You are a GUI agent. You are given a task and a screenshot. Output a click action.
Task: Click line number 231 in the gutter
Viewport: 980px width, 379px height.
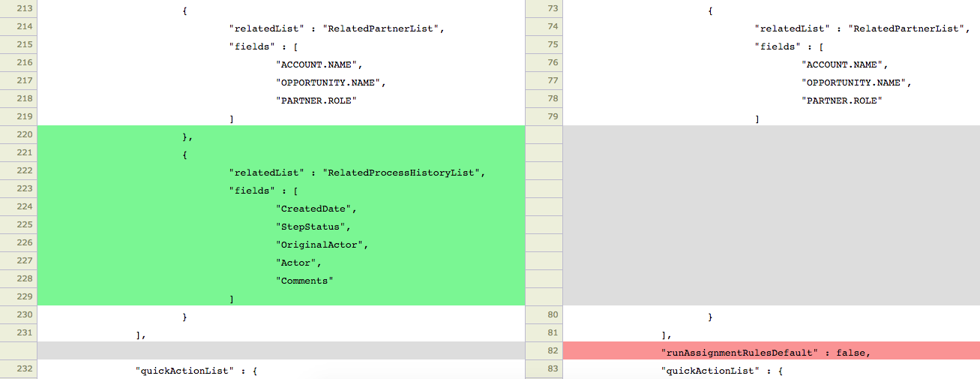[x=24, y=334]
